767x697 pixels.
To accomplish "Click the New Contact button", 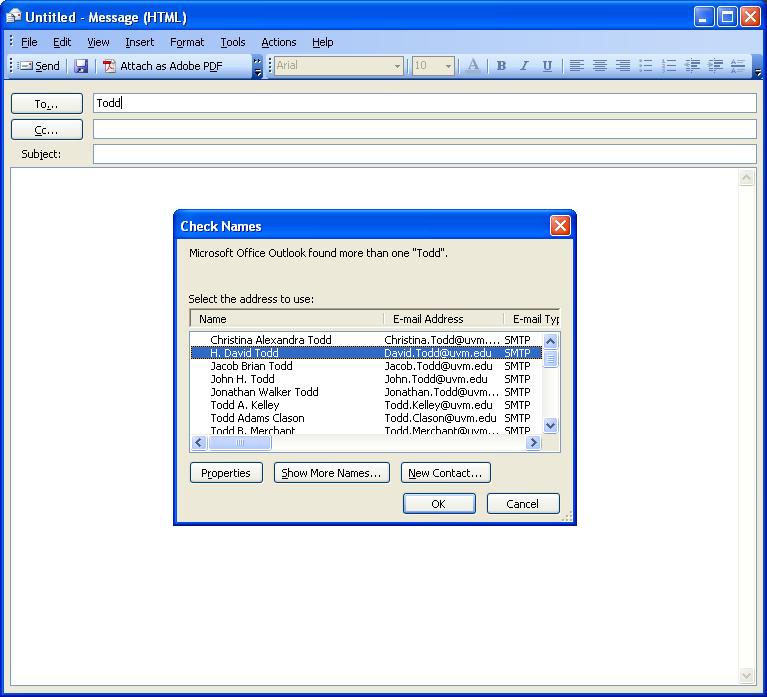I will [446, 473].
